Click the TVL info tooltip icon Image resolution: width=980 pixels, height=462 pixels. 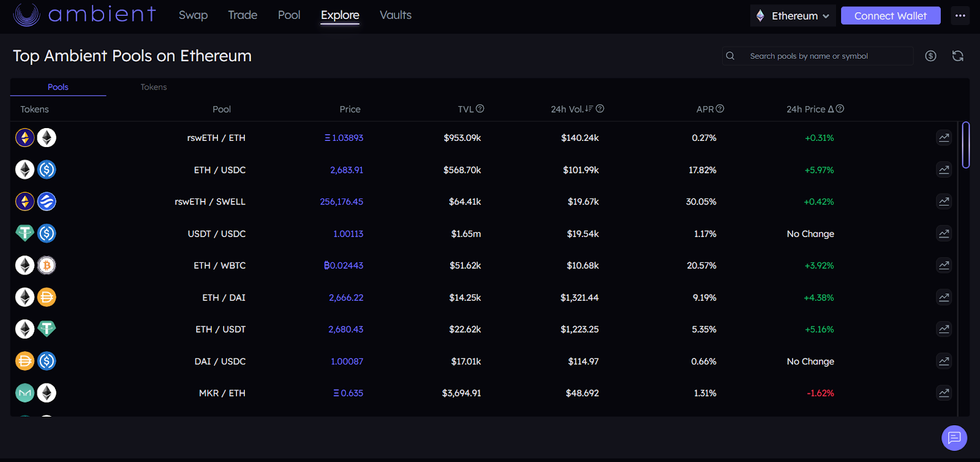point(480,108)
